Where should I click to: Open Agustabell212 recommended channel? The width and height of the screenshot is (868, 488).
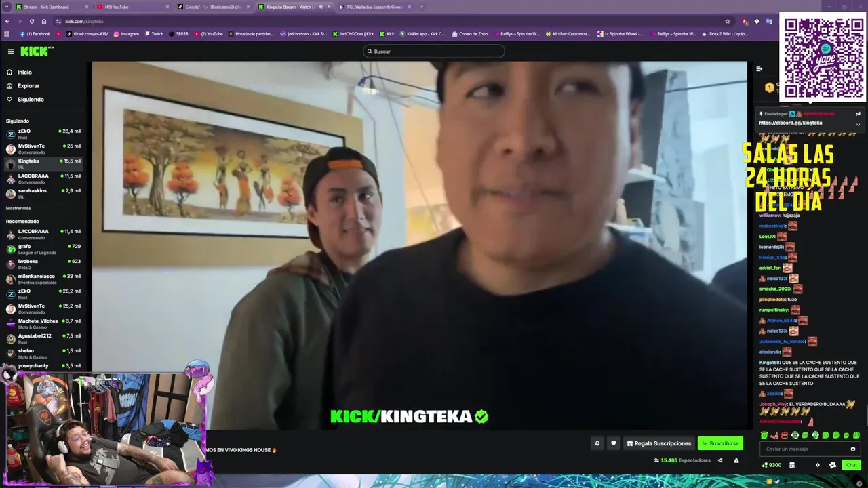click(x=43, y=339)
